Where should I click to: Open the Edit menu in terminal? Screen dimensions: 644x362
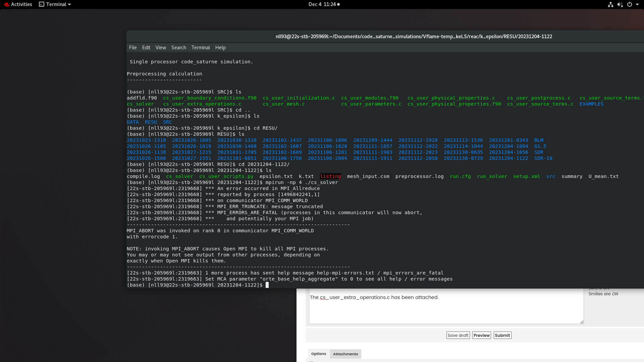(x=146, y=48)
